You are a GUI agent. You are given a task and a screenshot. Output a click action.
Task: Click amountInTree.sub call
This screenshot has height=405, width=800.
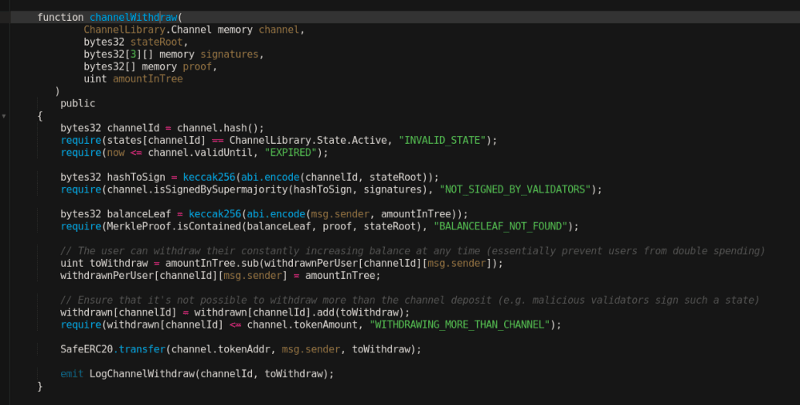click(212, 263)
